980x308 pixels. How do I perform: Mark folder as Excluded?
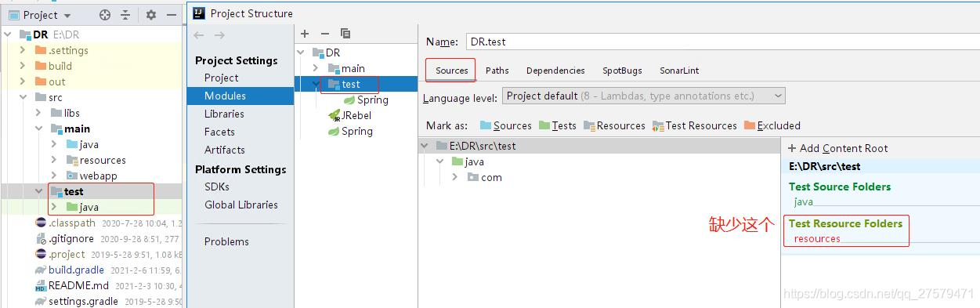772,125
